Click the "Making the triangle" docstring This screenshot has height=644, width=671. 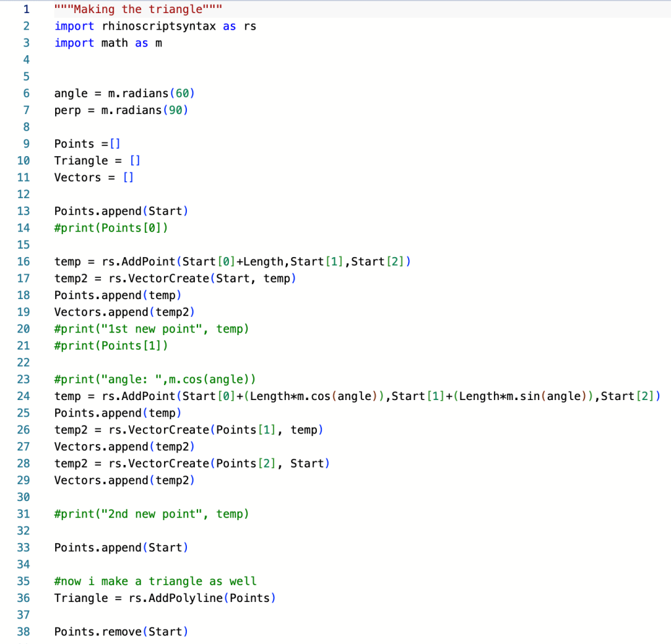(x=138, y=9)
